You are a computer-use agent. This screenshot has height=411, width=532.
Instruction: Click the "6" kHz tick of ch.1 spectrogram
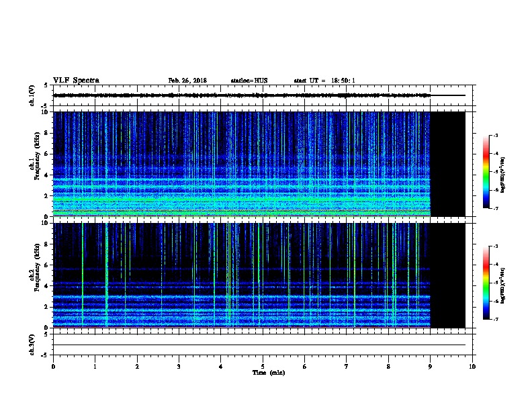click(46, 154)
